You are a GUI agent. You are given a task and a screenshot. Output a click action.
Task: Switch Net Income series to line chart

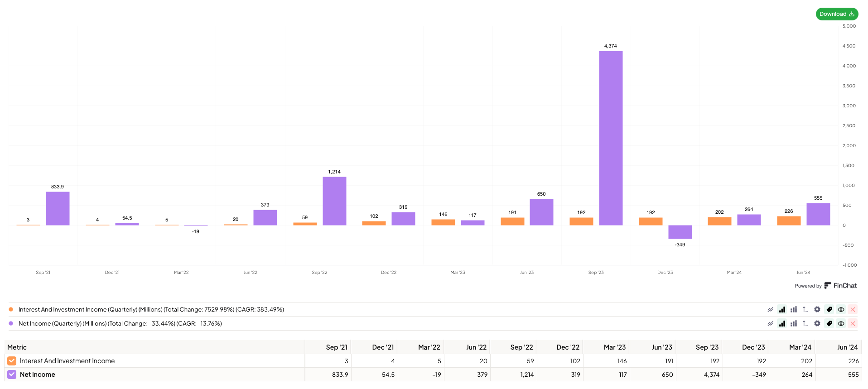click(770, 324)
